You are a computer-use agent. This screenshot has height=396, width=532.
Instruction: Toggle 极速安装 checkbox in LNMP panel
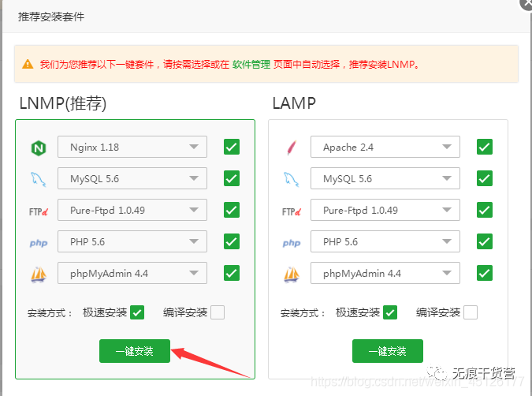(137, 312)
